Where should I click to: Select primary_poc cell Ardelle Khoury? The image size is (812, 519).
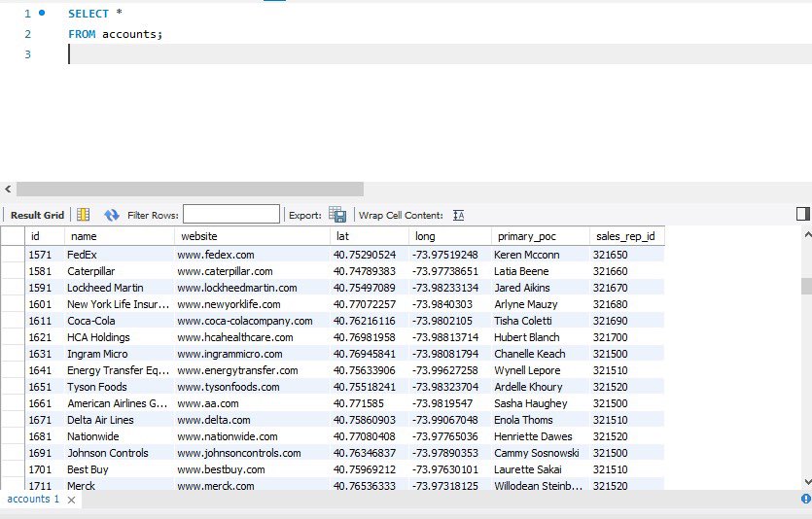coord(541,387)
